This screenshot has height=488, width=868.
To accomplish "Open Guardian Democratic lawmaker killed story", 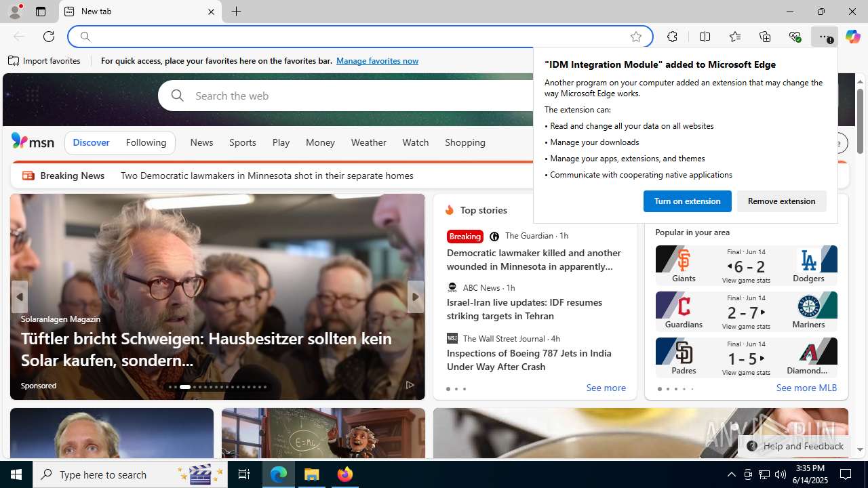I will click(x=534, y=260).
